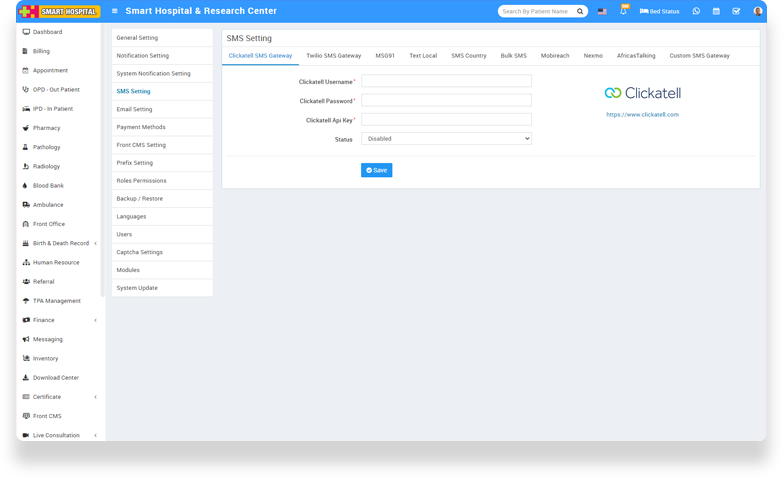This screenshot has height=478, width=783.
Task: Click the Smart Hospital logo
Action: [x=59, y=11]
